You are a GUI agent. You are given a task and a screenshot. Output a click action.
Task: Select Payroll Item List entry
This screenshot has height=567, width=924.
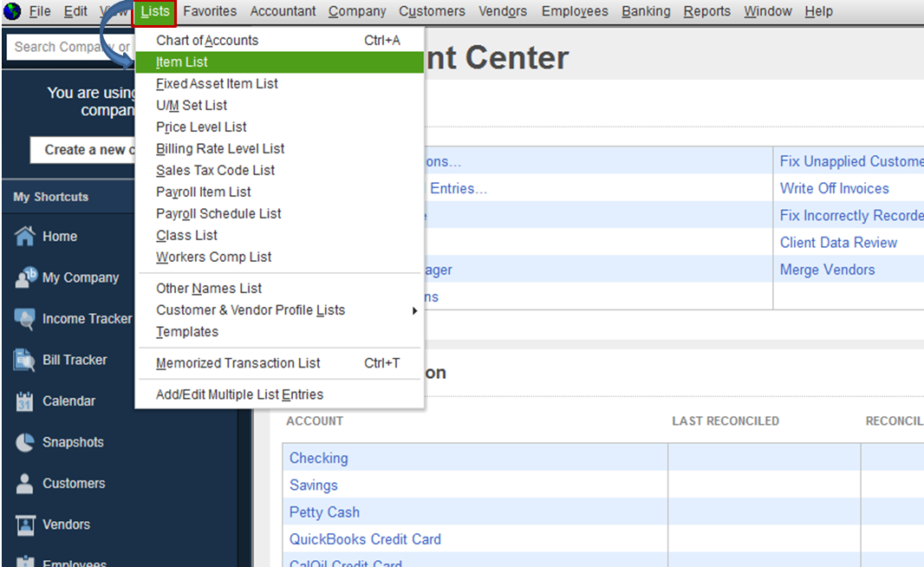279,192
